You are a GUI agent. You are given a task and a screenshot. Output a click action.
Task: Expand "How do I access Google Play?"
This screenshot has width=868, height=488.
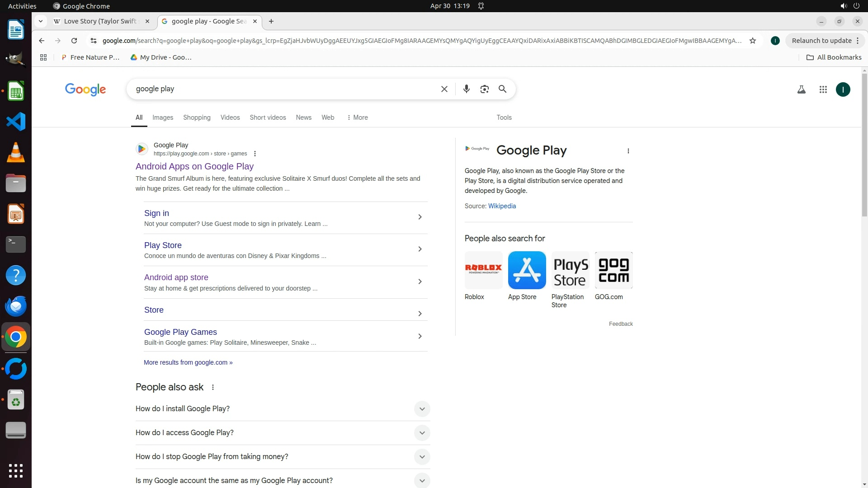(421, 433)
